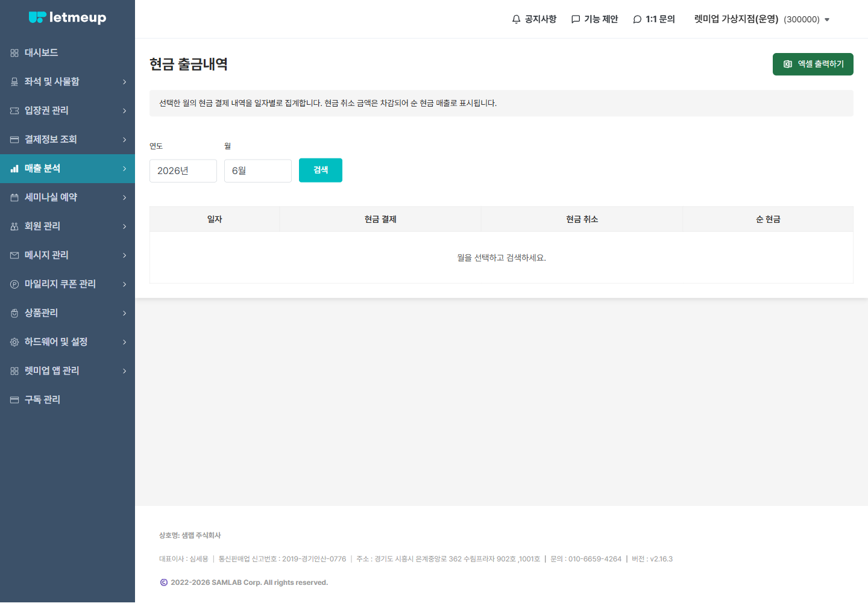Image resolution: width=868 pixels, height=612 pixels.
Task: Click the 일자 column header
Action: (x=215, y=219)
